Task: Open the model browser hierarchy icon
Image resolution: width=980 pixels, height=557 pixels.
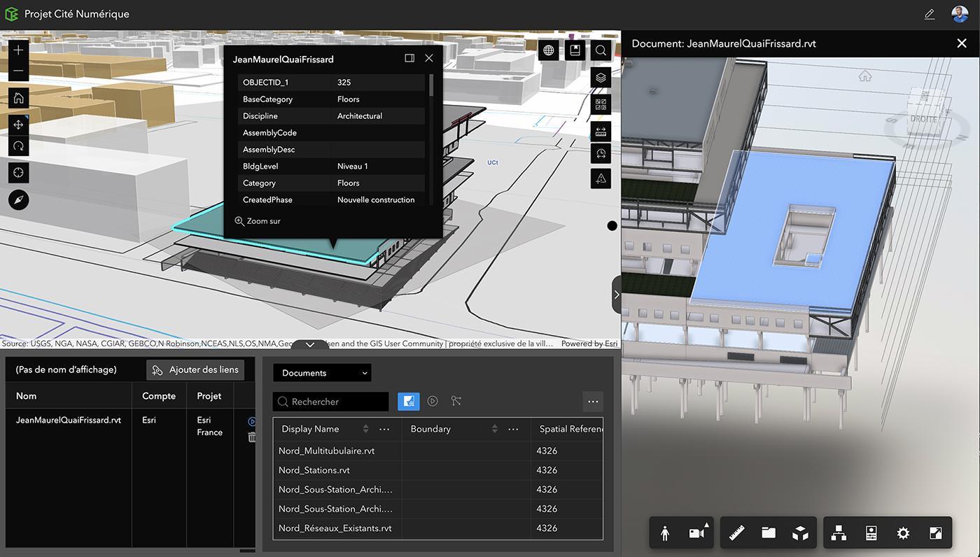Action: [x=839, y=533]
